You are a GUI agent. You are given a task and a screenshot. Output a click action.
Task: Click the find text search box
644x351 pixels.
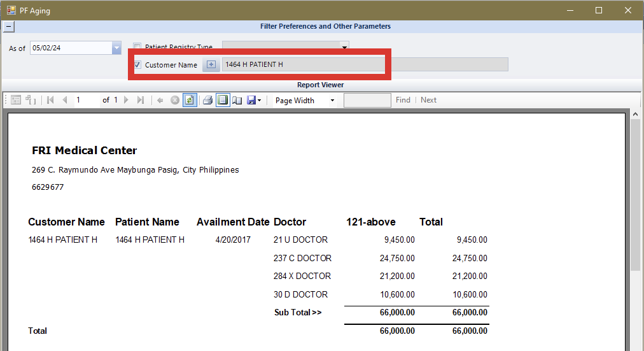click(x=367, y=100)
